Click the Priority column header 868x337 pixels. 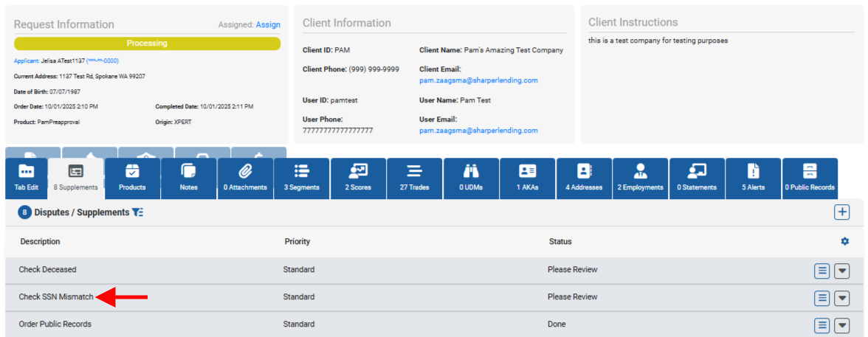pyautogui.click(x=297, y=242)
